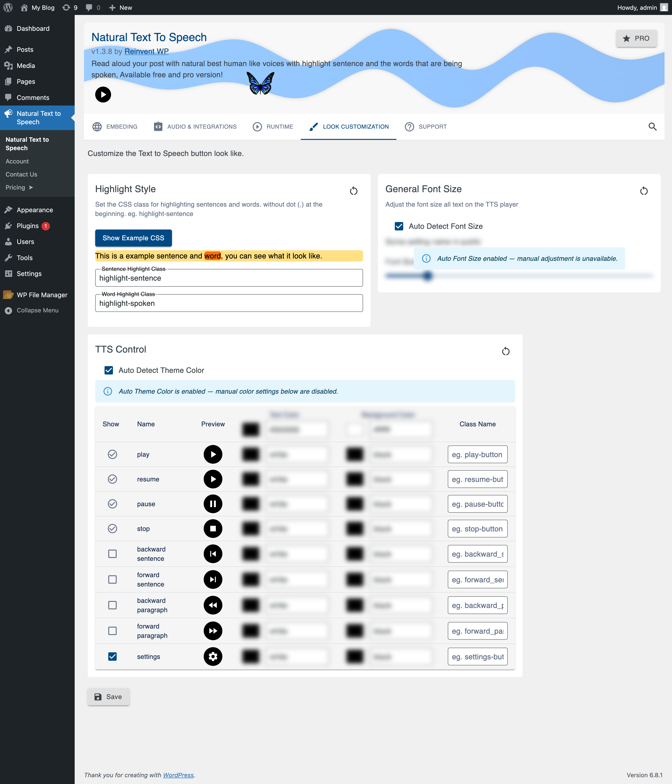The height and width of the screenshot is (784, 672).
Task: Open the WordPress footer link
Action: (178, 775)
